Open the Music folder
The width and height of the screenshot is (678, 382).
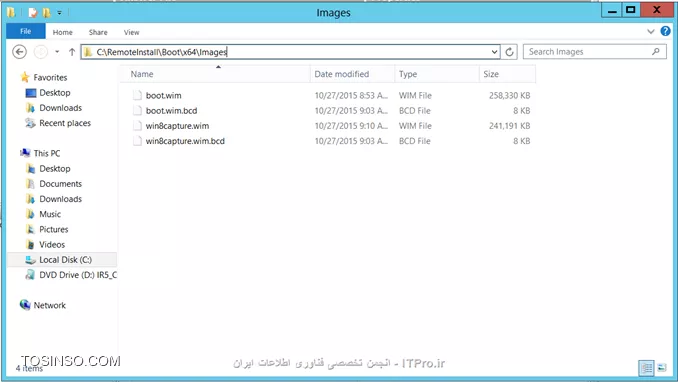pos(50,214)
